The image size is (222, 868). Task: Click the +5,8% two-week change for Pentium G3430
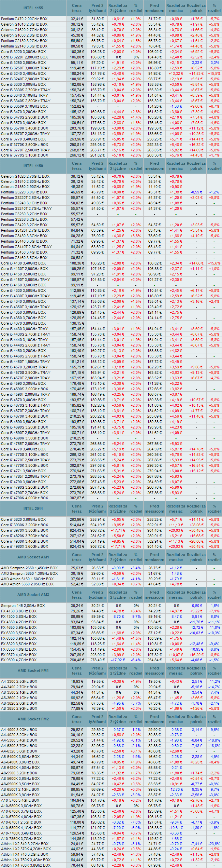coord(136,236)
